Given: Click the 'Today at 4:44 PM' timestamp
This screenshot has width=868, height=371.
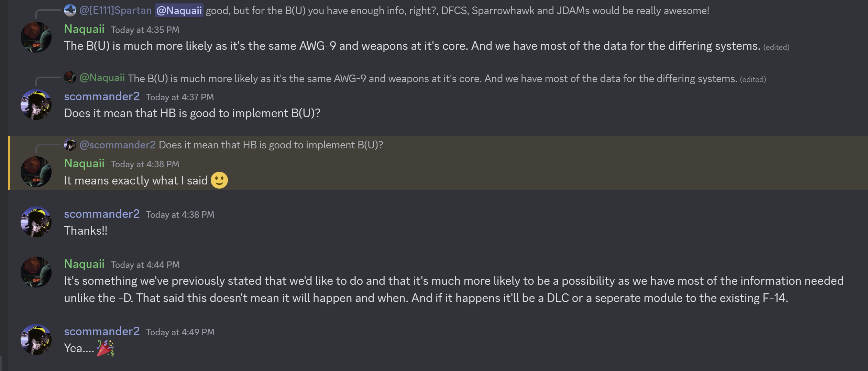Looking at the screenshot, I should point(145,265).
